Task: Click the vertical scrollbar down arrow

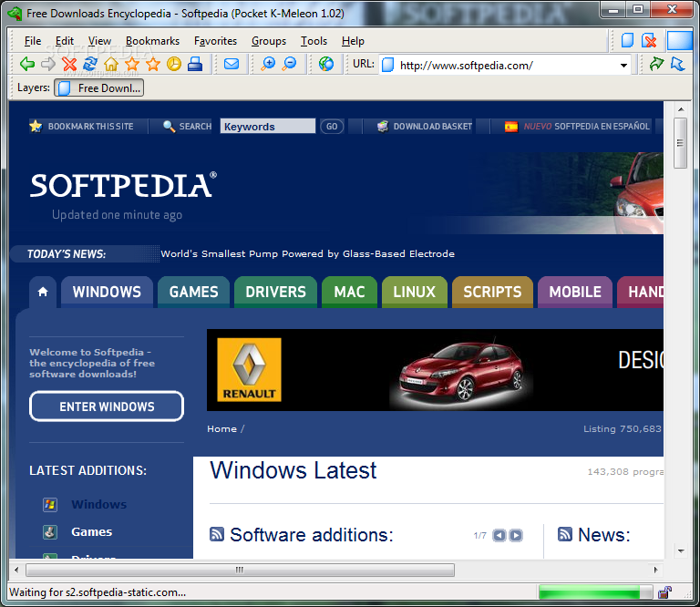Action: point(681,551)
